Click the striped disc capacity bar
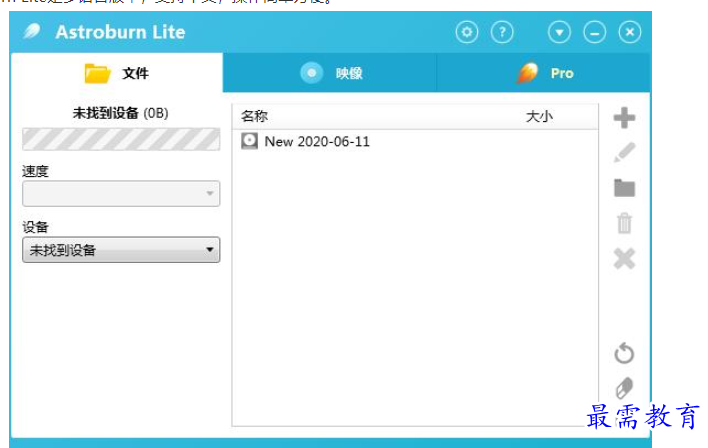Screen dimensions: 708x448 click(121, 139)
